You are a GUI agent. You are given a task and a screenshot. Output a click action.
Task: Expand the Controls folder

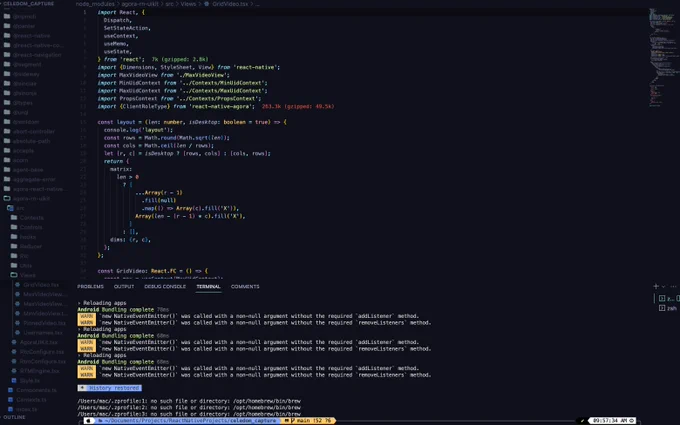[31, 227]
